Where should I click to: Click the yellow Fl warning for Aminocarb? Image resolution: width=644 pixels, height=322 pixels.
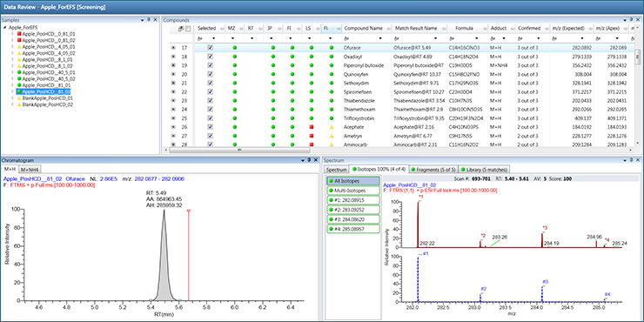pyautogui.click(x=332, y=144)
